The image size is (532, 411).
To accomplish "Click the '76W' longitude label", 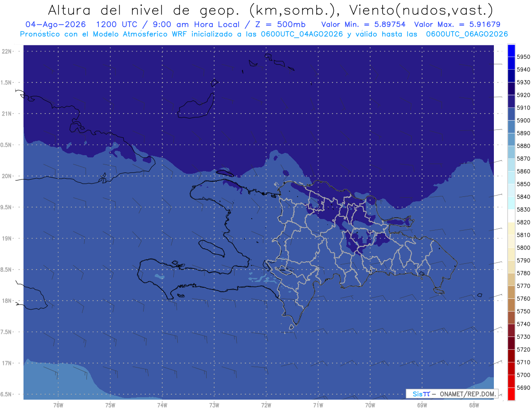I will point(58,405).
